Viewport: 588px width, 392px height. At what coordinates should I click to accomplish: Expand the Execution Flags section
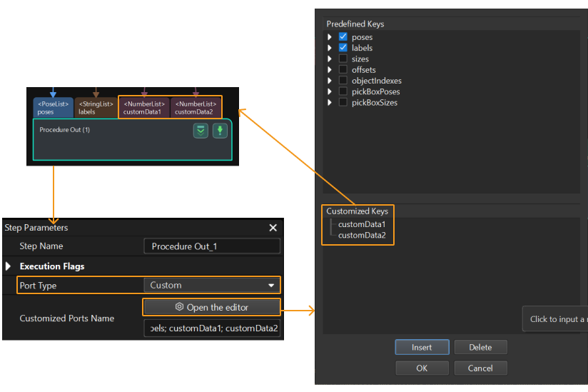(9, 266)
